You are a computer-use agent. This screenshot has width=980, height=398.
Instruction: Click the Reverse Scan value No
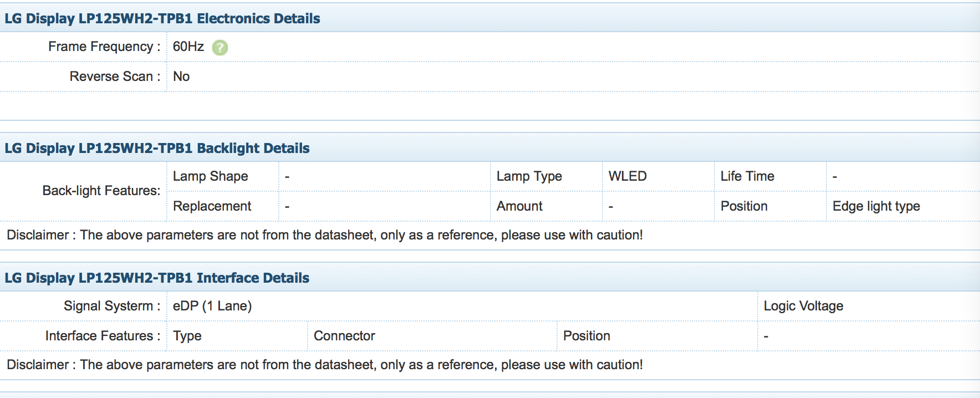pyautogui.click(x=181, y=76)
